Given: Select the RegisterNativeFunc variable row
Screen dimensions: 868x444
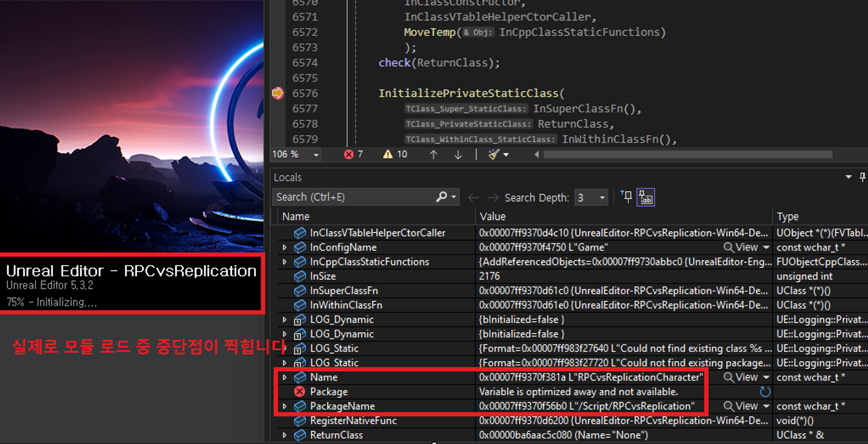Looking at the screenshot, I should [x=353, y=421].
